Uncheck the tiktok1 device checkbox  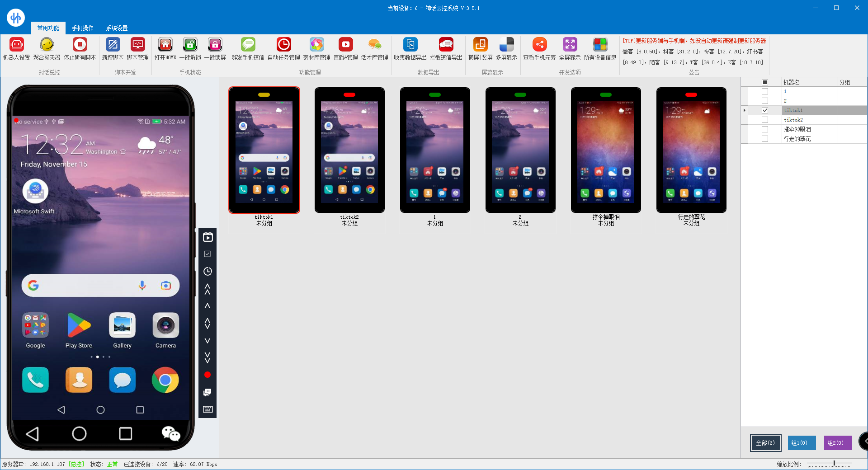click(x=765, y=110)
